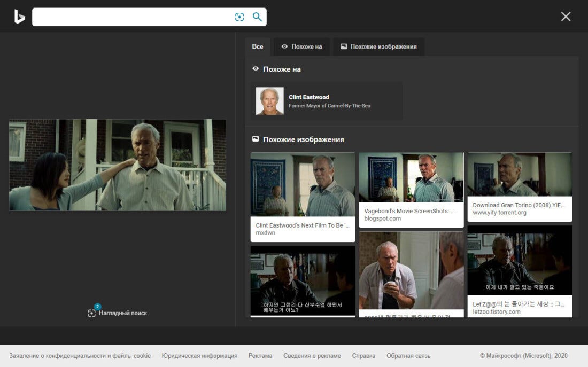Image resolution: width=588 pixels, height=367 pixels.
Task: Open thumbnail with 하지만 그런건 Korean subtitles
Action: [303, 280]
